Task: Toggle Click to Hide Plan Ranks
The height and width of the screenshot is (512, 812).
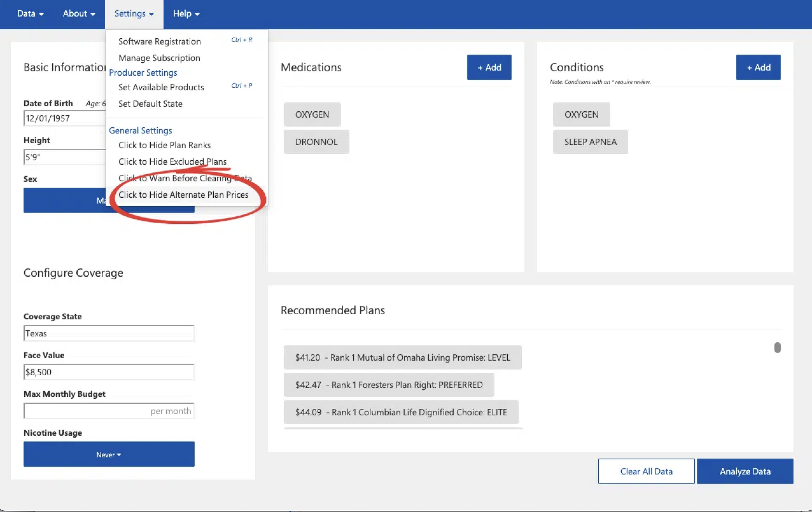Action: pyautogui.click(x=164, y=145)
